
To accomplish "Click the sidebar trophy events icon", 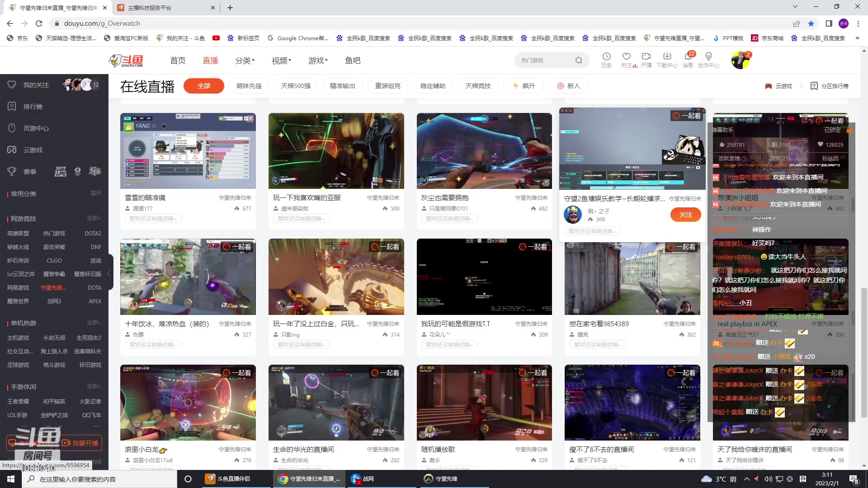I will (x=12, y=171).
